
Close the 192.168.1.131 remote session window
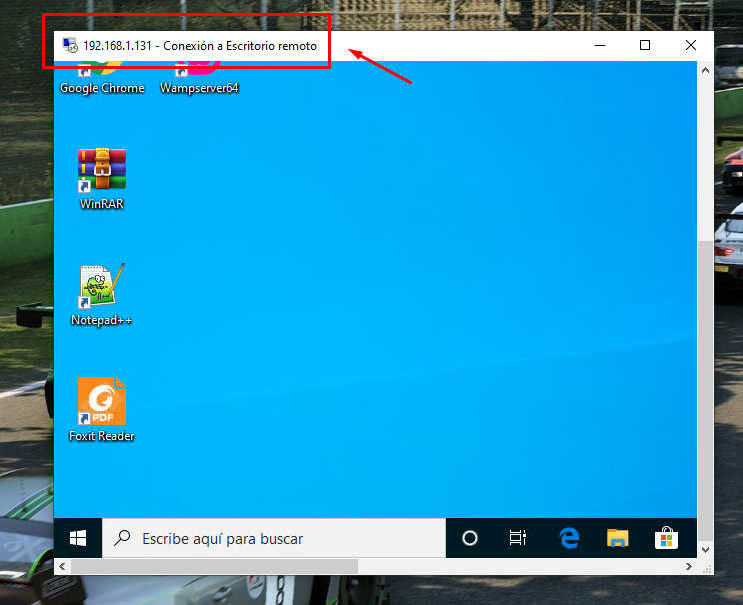click(691, 45)
